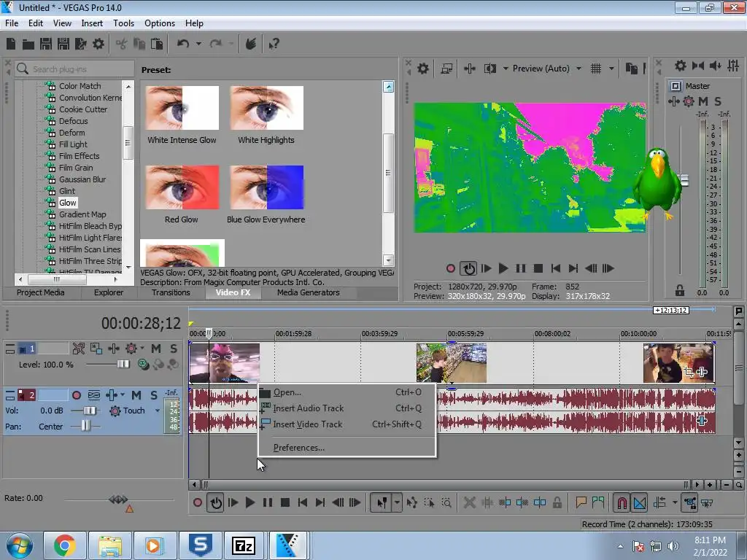
Task: Open the Insert menu
Action: click(x=92, y=23)
